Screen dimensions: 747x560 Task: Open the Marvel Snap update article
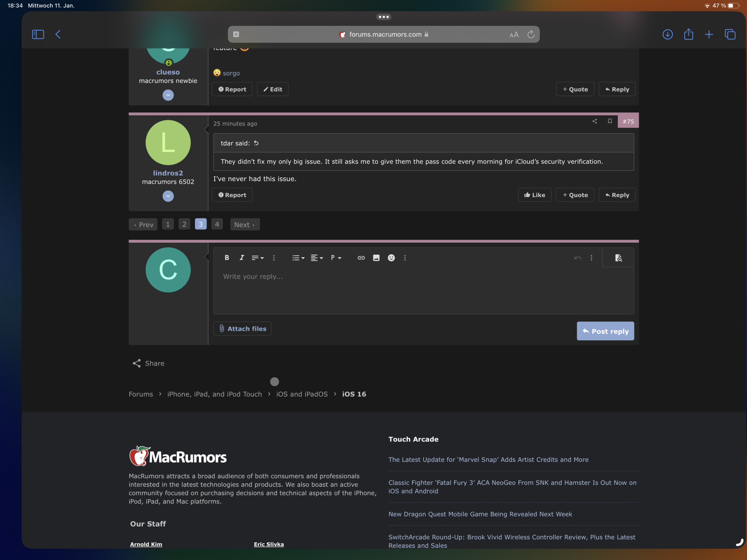coord(489,460)
